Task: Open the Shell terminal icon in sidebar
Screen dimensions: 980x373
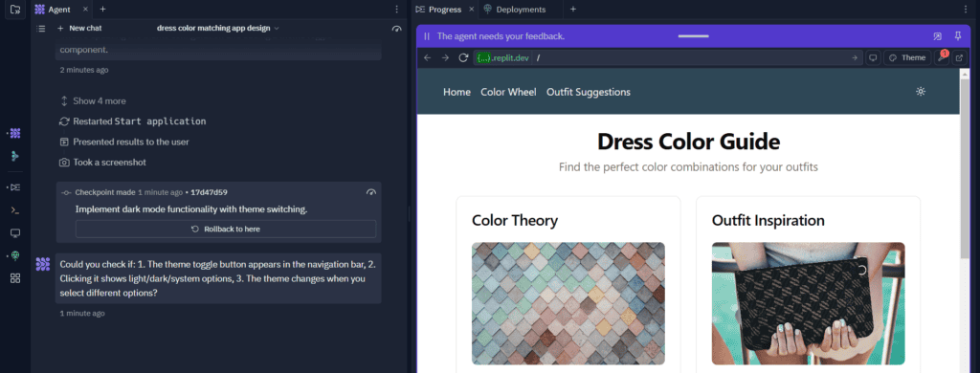Action: tap(15, 209)
